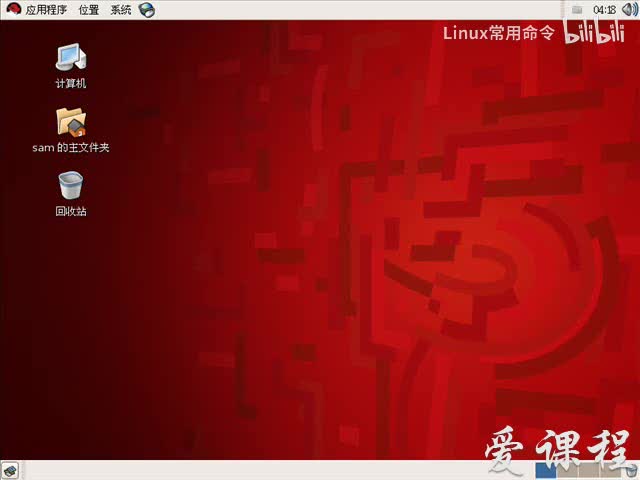Open the 位置 places menu
Screen dimensions: 640x480
point(89,9)
